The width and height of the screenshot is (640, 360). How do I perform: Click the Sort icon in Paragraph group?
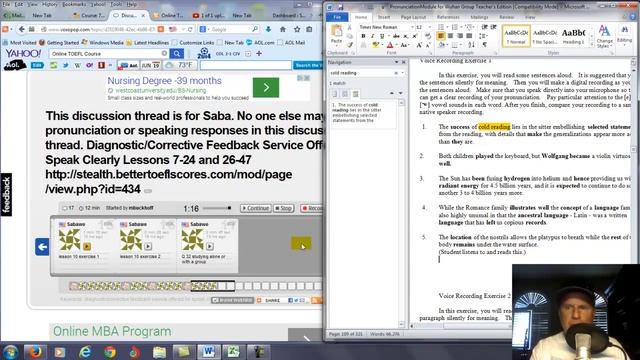[472, 45]
